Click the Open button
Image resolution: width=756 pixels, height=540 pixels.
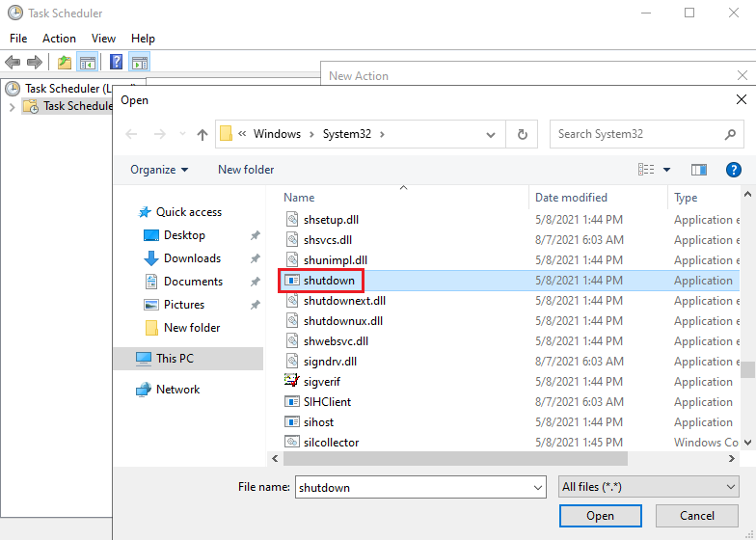pos(600,516)
